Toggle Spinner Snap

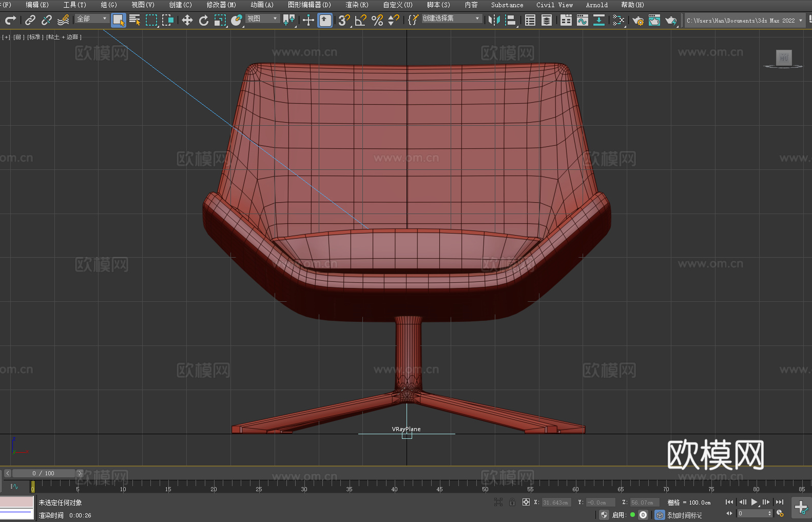(394, 20)
